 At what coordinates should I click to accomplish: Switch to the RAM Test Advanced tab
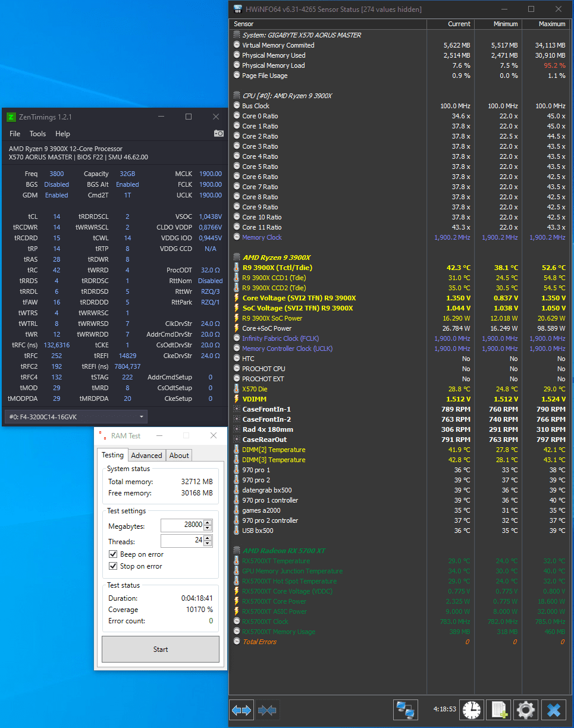(x=146, y=456)
